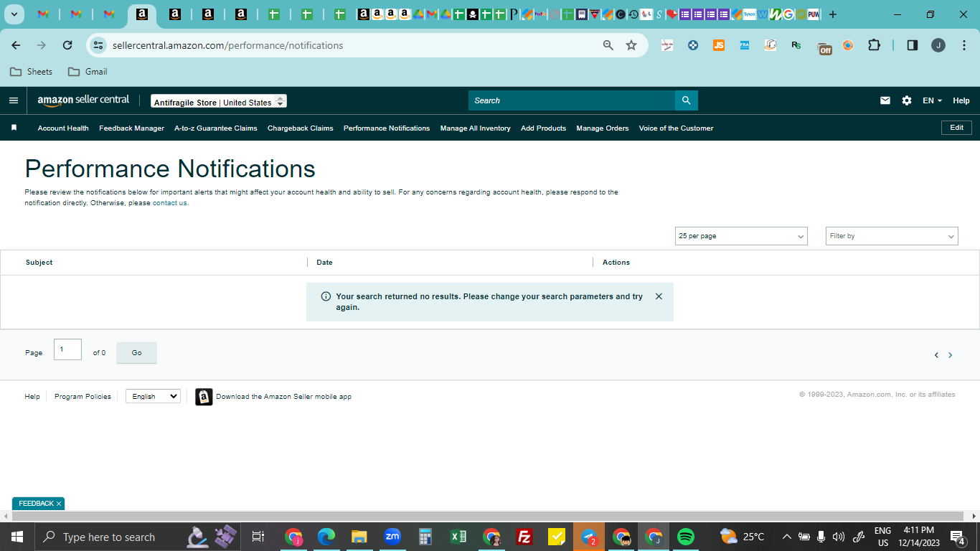Image resolution: width=980 pixels, height=551 pixels.
Task: Click Download the Amazon Seller mobile app
Action: click(x=283, y=397)
